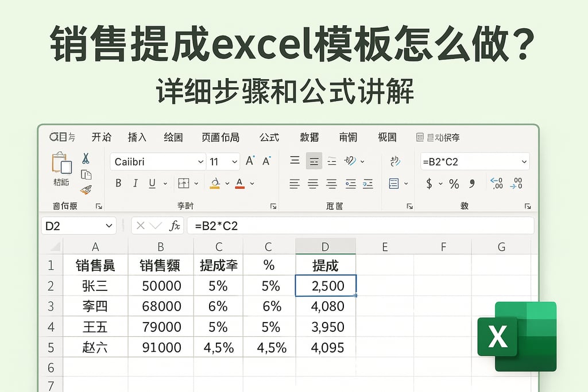Apply the Percent Style number format
Viewport: 588px width, 392px height.
coord(453,183)
